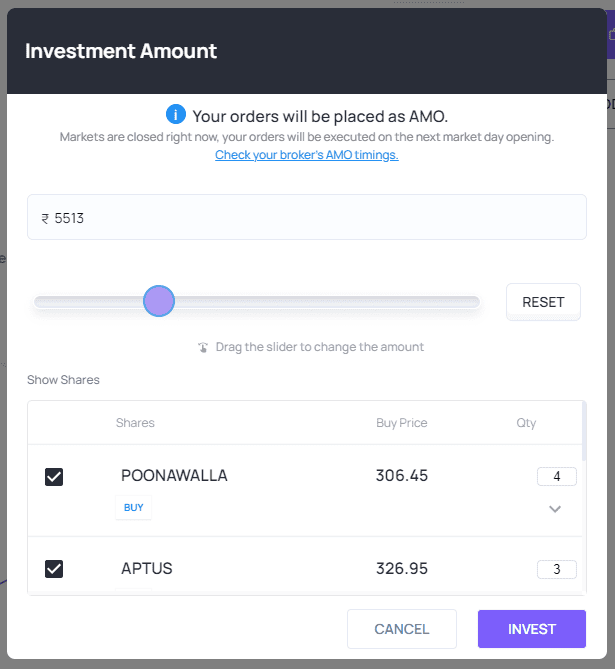Uncheck the APTUS share checkbox
Viewport: 615px width, 669px height.
click(x=54, y=569)
